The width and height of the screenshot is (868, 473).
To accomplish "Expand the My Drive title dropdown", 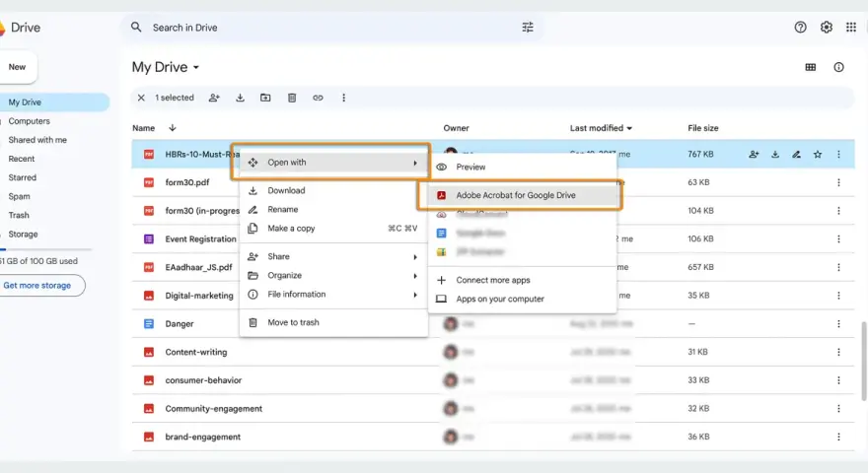I will point(196,67).
